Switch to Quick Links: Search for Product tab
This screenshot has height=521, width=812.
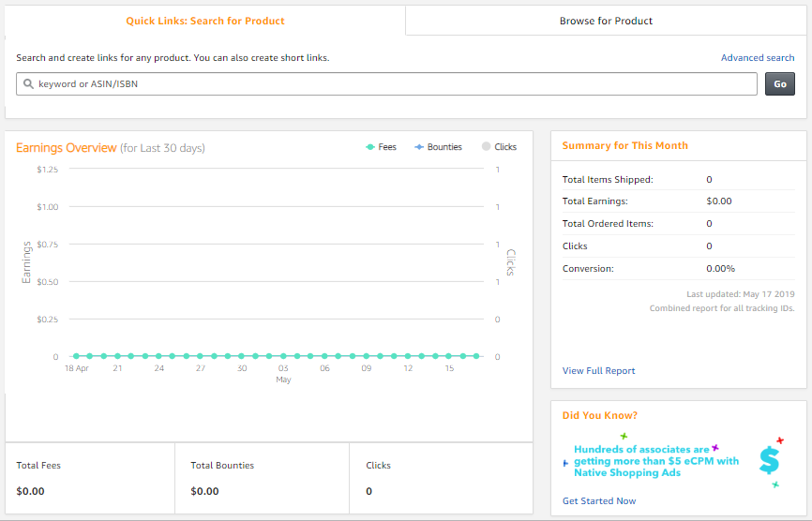(x=205, y=21)
